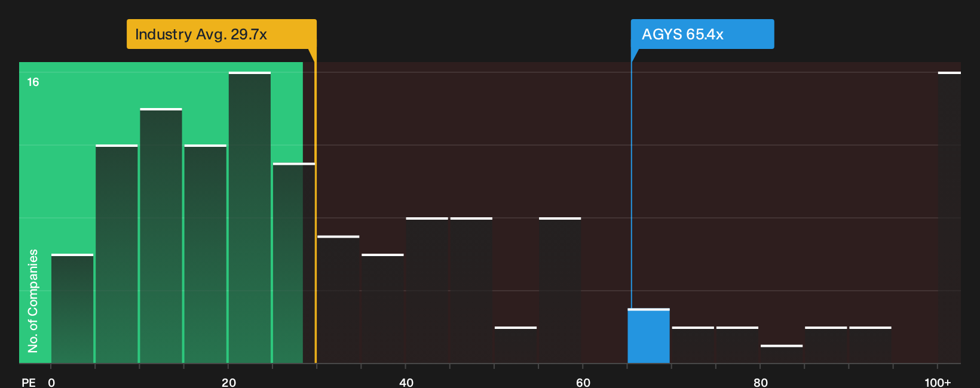Click the Industry Avg. 29.7x label
This screenshot has width=980, height=388.
[221, 34]
